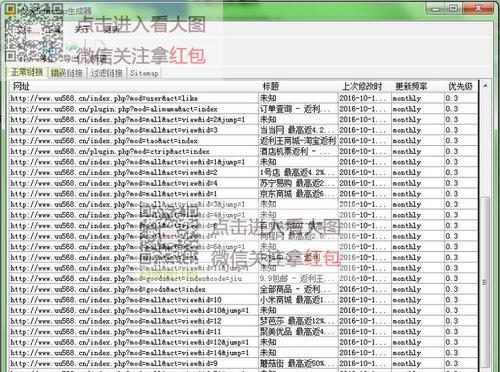The height and width of the screenshot is (372, 500).
Task: Click the title cell 小米商城 最高返1
Action: 298,300
